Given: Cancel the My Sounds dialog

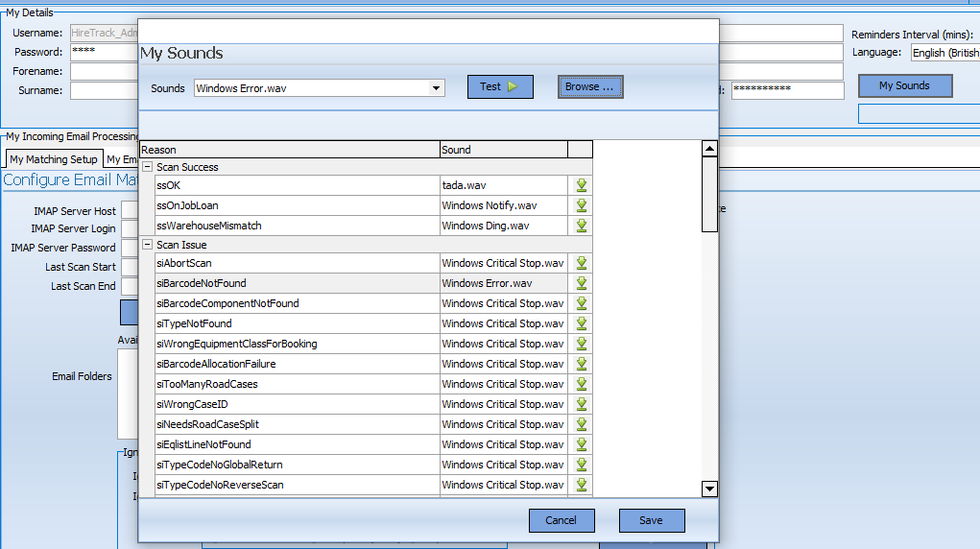Looking at the screenshot, I should (x=562, y=520).
